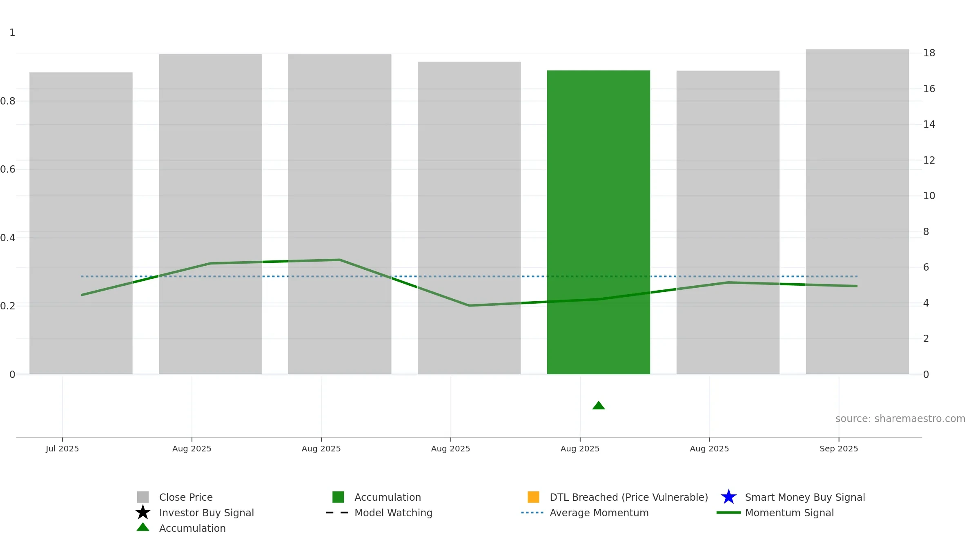The width and height of the screenshot is (980, 551).
Task: Hide the Model Watching series via legend
Action: coord(393,513)
